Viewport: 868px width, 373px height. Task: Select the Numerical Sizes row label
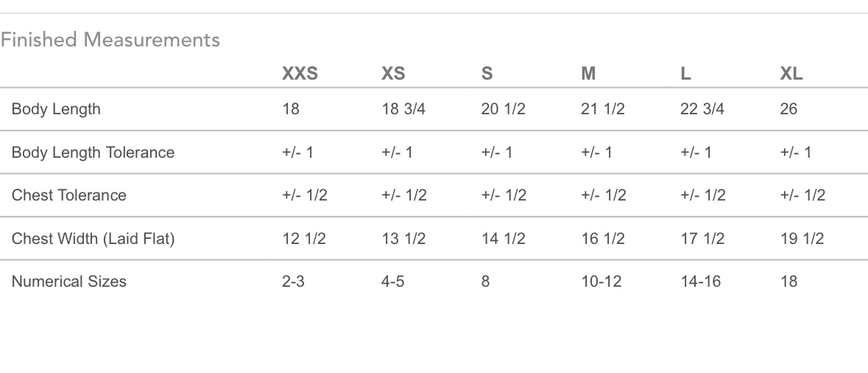pos(68,282)
